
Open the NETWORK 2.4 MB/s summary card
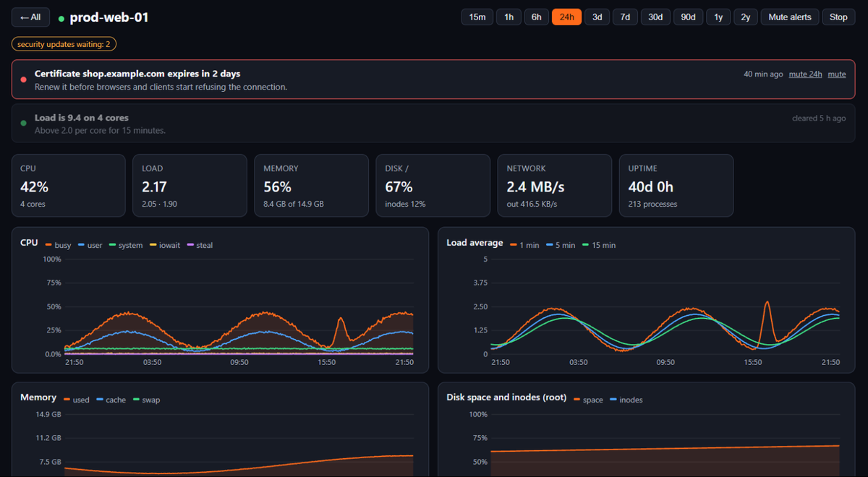[x=555, y=185]
